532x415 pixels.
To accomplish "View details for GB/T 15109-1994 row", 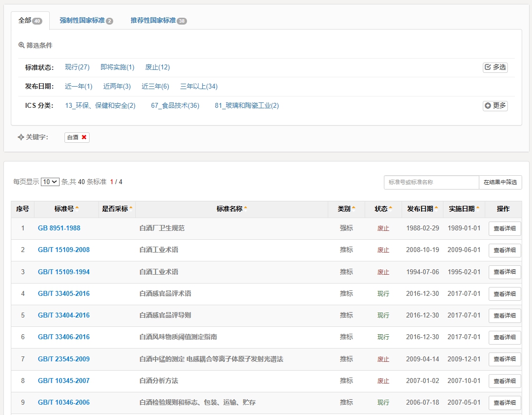I will (504, 272).
